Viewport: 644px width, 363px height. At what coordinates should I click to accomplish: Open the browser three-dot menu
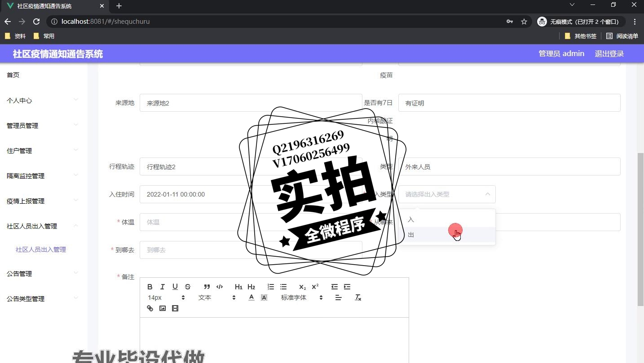[635, 22]
